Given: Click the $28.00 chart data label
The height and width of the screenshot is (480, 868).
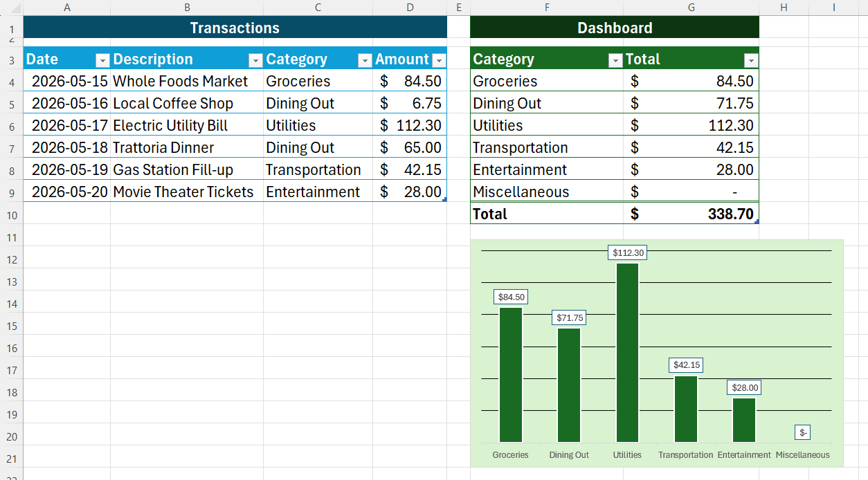Looking at the screenshot, I should click(745, 388).
